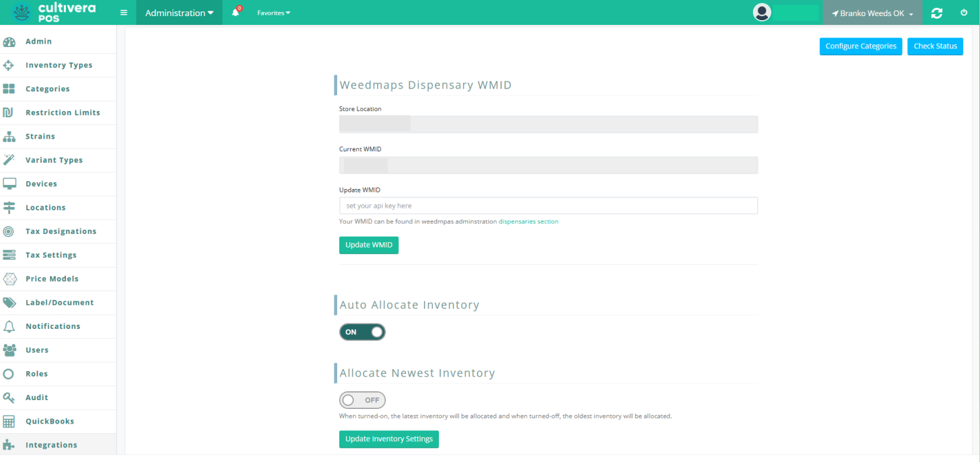Select Tax Designations menu item
980x462 pixels.
pyautogui.click(x=61, y=231)
